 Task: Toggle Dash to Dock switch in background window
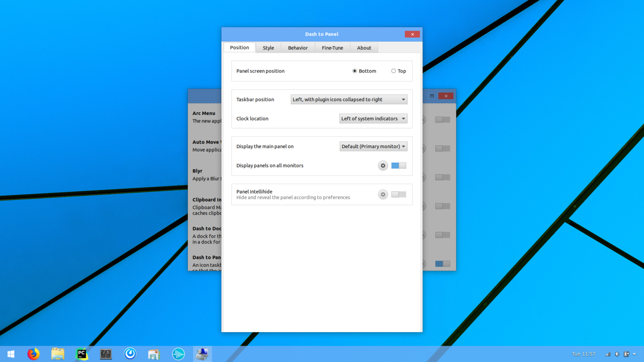443,235
